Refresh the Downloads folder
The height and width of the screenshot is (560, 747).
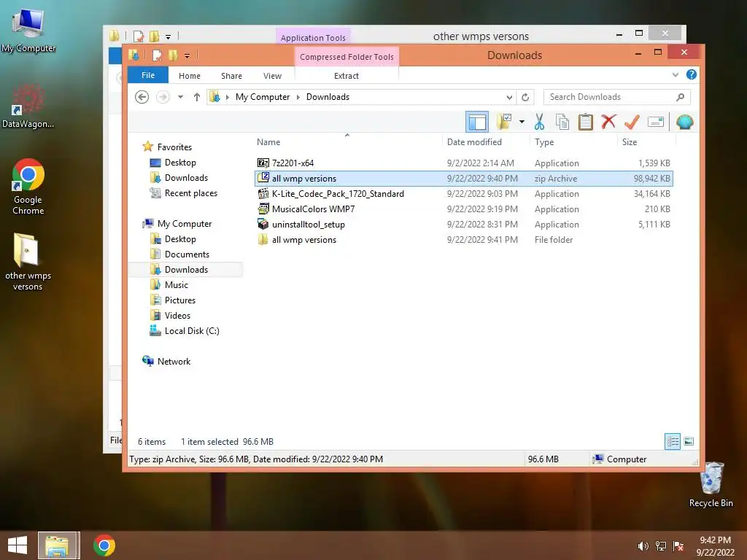point(525,97)
